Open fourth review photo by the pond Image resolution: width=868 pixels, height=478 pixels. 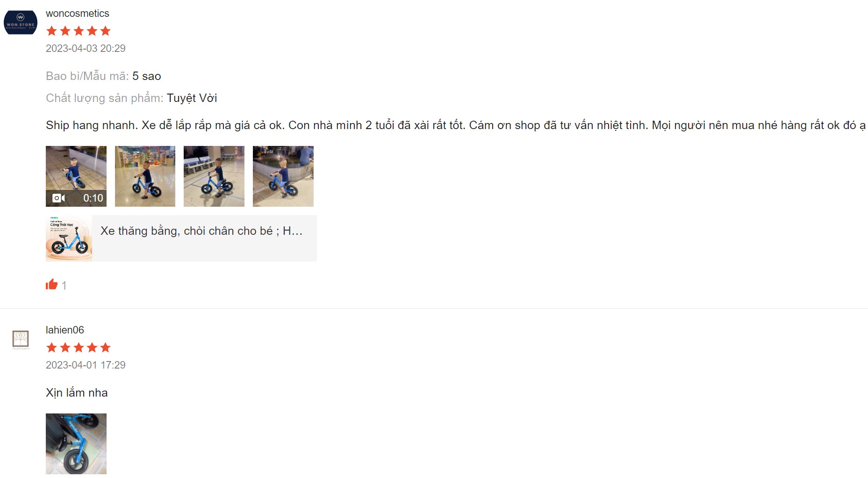pos(283,176)
